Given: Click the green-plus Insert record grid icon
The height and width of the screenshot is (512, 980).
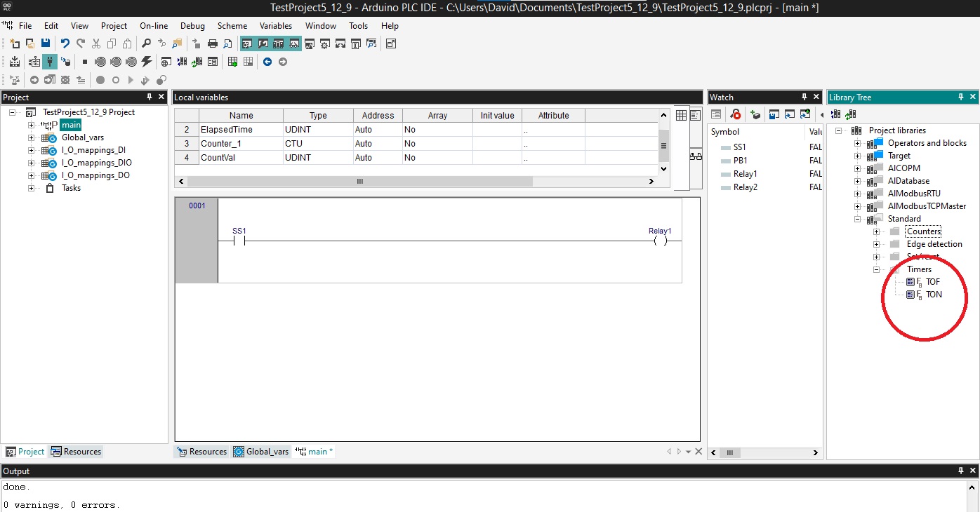Looking at the screenshot, I should point(232,62).
